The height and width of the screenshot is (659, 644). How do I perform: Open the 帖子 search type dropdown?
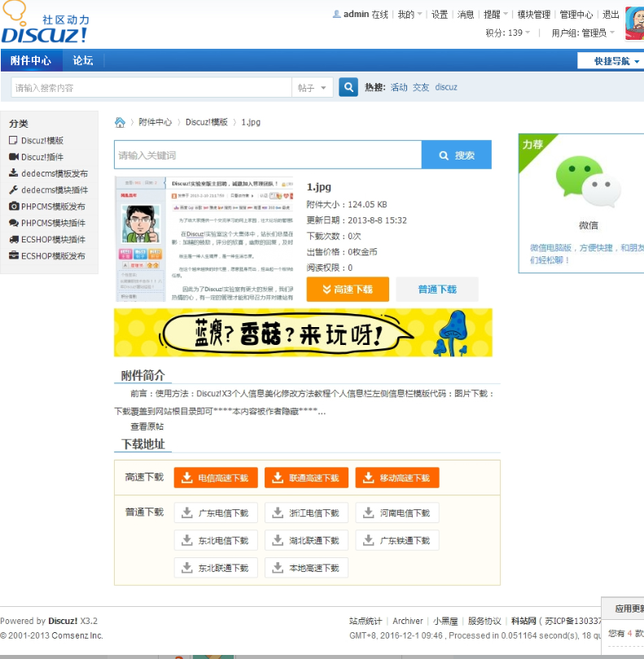pyautogui.click(x=312, y=87)
